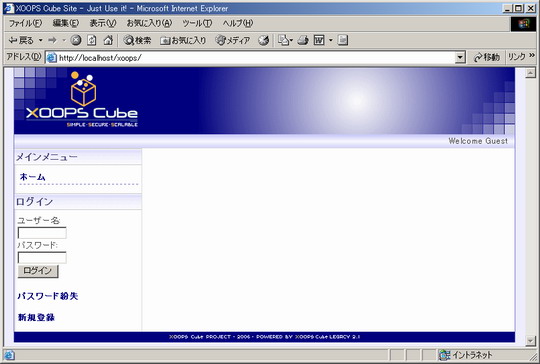Expand the address bar dropdown arrow
Viewport: 540px width, 364px height.
pyautogui.click(x=460, y=58)
